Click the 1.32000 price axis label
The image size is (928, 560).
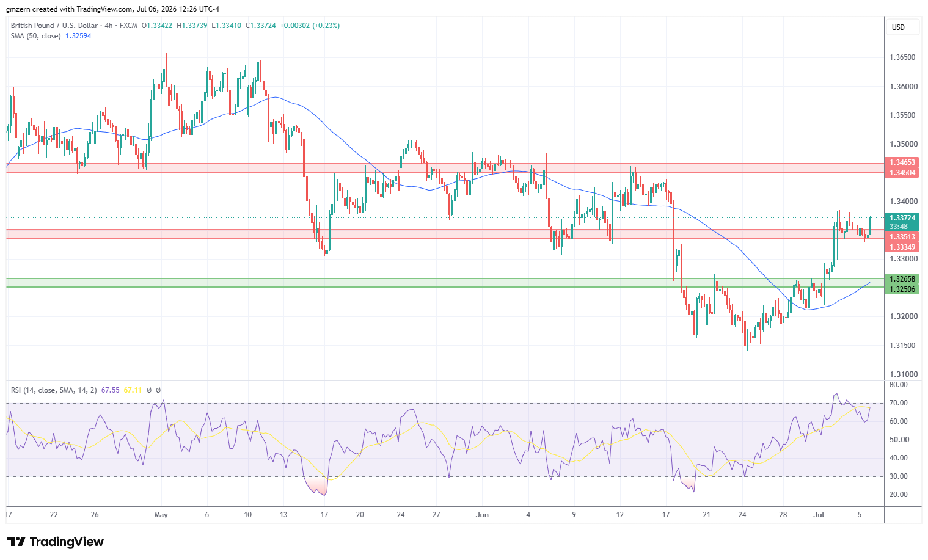[903, 316]
